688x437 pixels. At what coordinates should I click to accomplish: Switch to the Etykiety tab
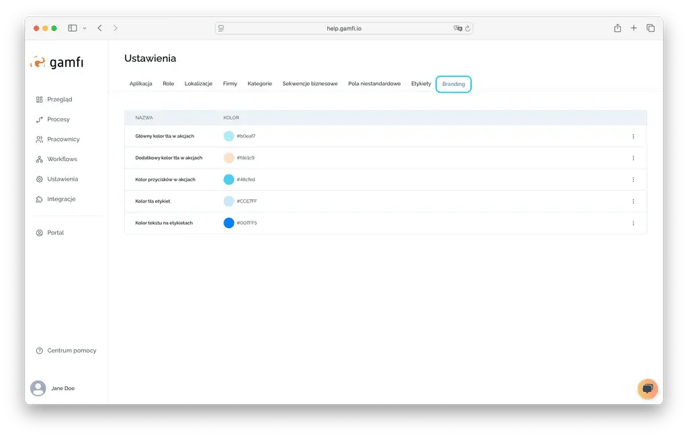[x=421, y=84]
